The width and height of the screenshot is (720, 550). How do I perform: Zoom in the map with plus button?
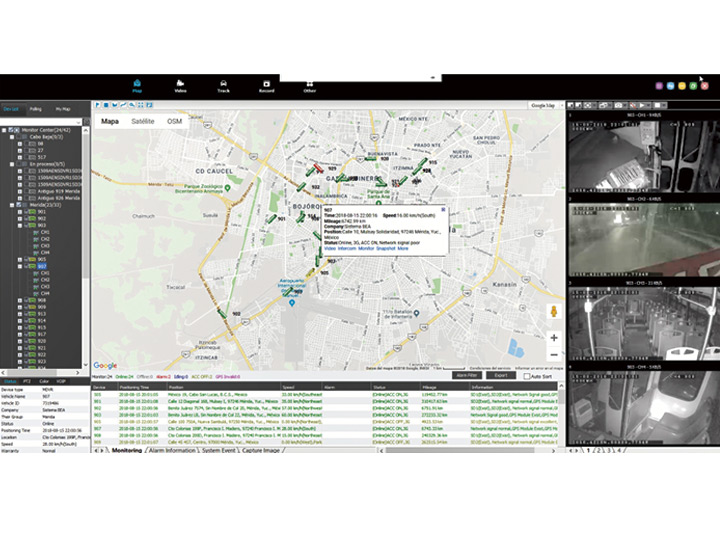click(554, 337)
